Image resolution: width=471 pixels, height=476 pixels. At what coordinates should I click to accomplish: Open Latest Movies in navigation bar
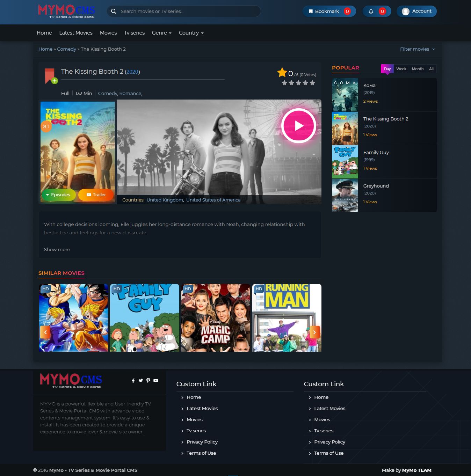(76, 33)
